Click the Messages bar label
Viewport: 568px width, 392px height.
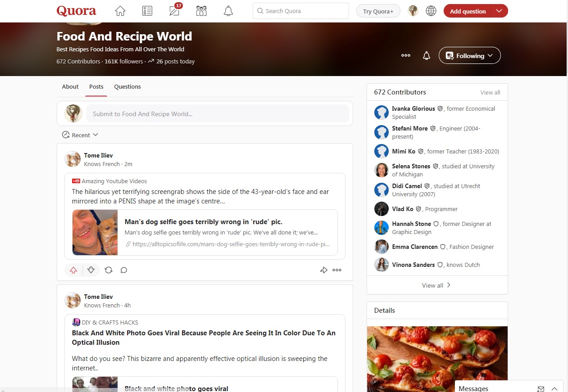coord(473,388)
